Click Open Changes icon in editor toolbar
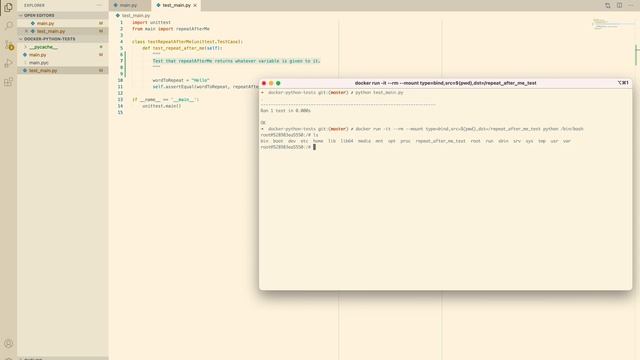The height and width of the screenshot is (360, 640). 607,5
